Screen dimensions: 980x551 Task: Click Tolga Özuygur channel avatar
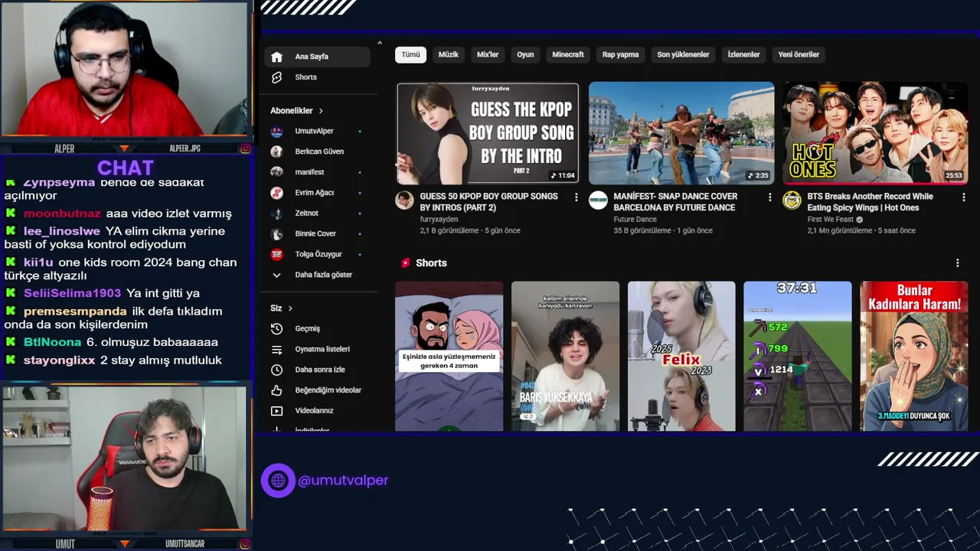(277, 254)
